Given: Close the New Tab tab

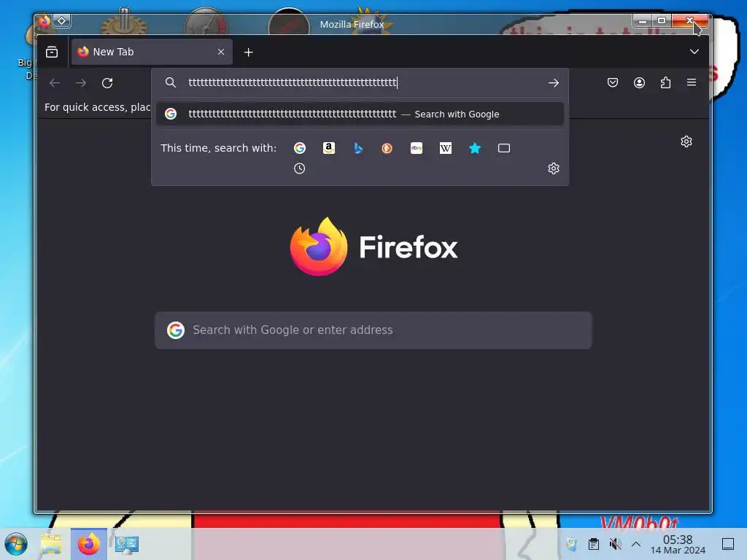Looking at the screenshot, I should tap(221, 52).
